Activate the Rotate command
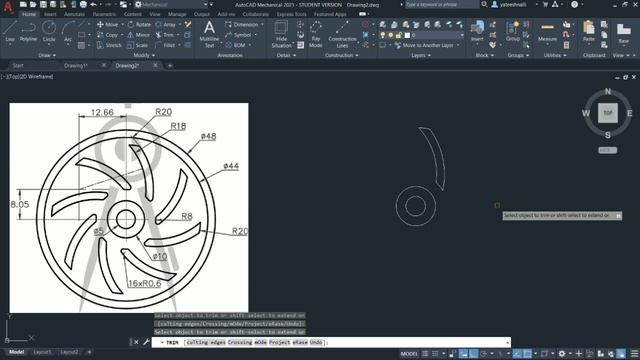640x360 pixels. [x=139, y=24]
